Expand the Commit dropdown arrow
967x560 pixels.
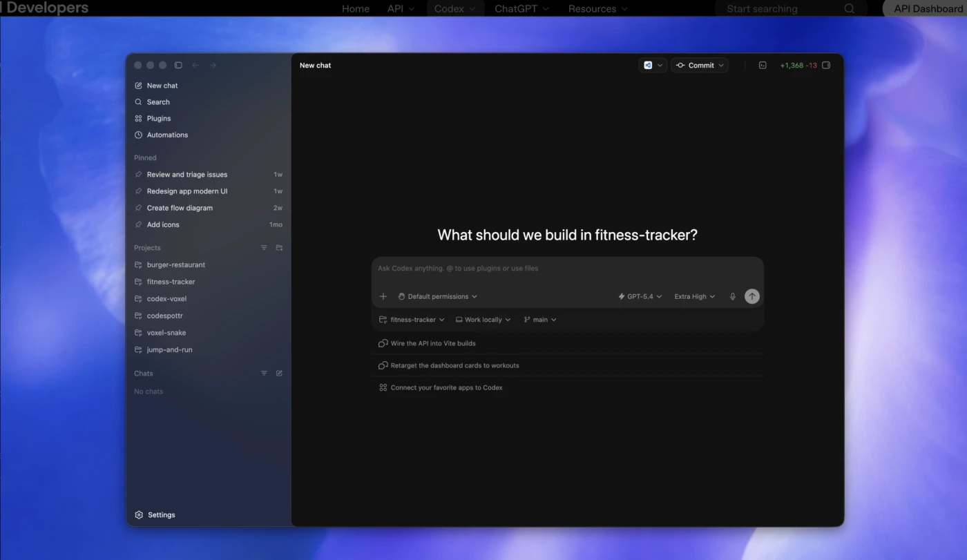722,66
